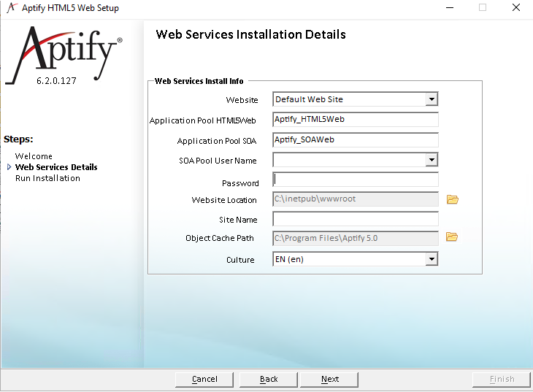The image size is (533, 392).
Task: Go Back to previous step
Action: pos(269,380)
